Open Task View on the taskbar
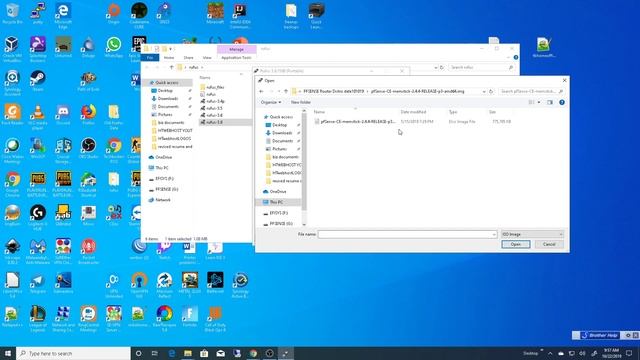The image size is (640, 360). [155, 353]
